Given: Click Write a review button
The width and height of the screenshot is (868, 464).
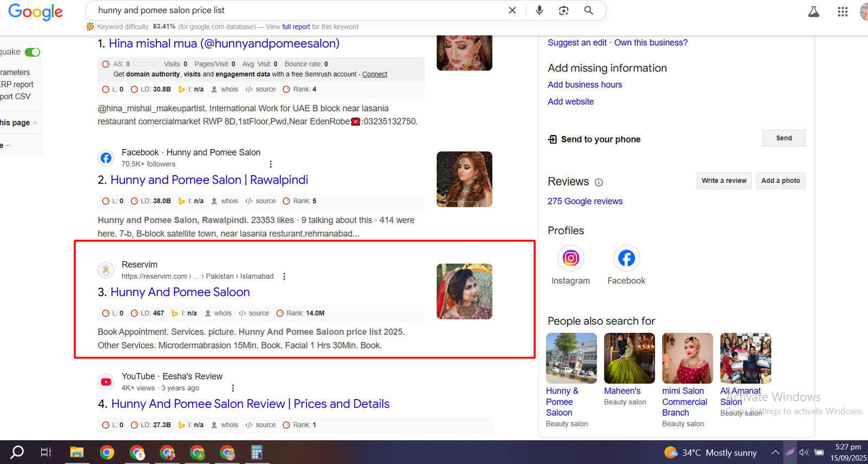Looking at the screenshot, I should [x=724, y=181].
